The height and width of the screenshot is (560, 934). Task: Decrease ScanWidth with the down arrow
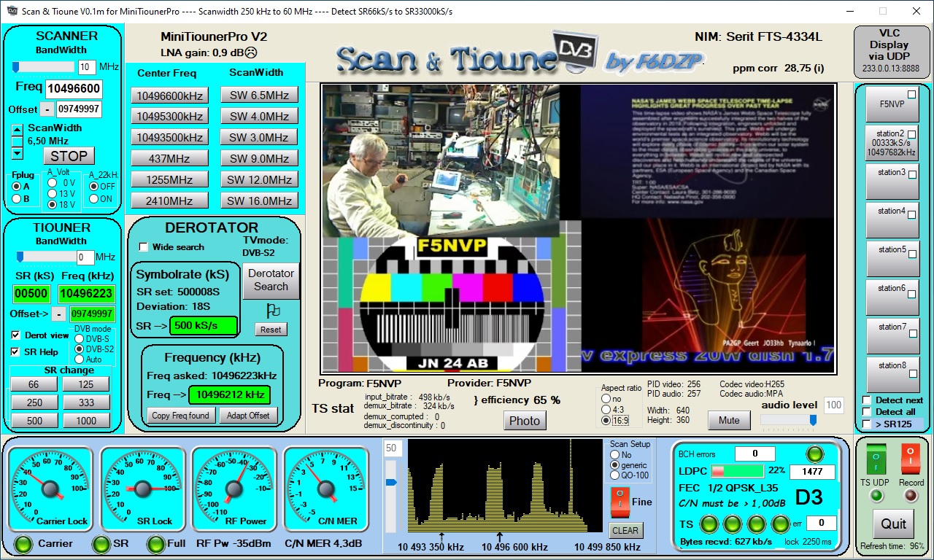coord(18,153)
